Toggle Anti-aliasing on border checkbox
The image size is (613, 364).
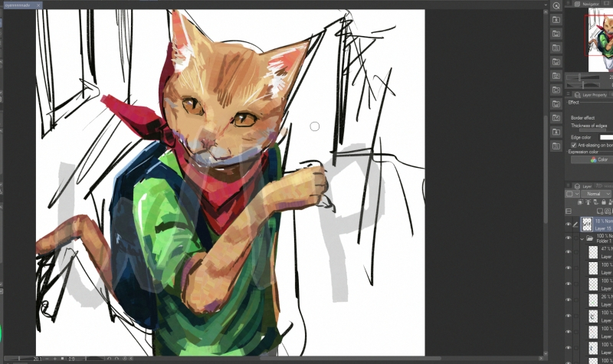574,145
